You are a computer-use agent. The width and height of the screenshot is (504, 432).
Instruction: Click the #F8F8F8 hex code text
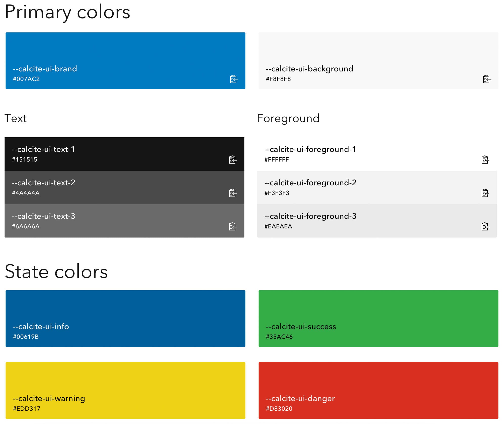[x=278, y=79]
